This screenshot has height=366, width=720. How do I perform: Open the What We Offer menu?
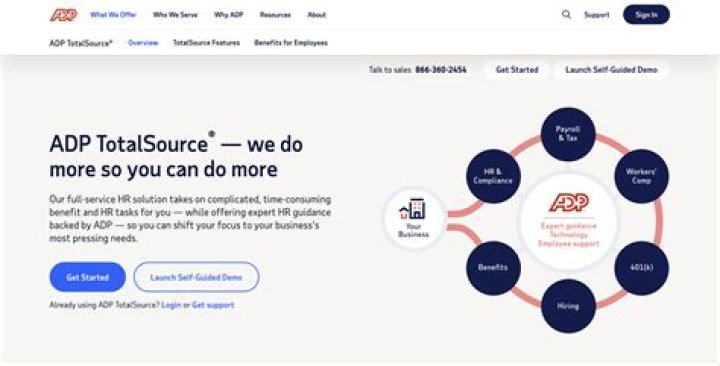coord(113,15)
